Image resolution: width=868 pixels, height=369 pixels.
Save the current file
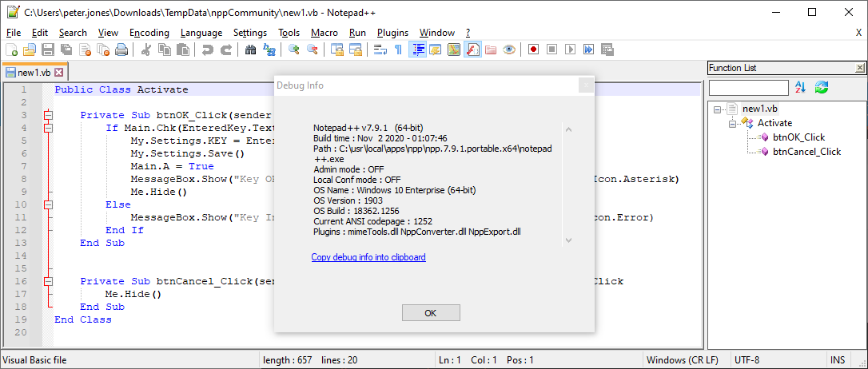[x=48, y=50]
